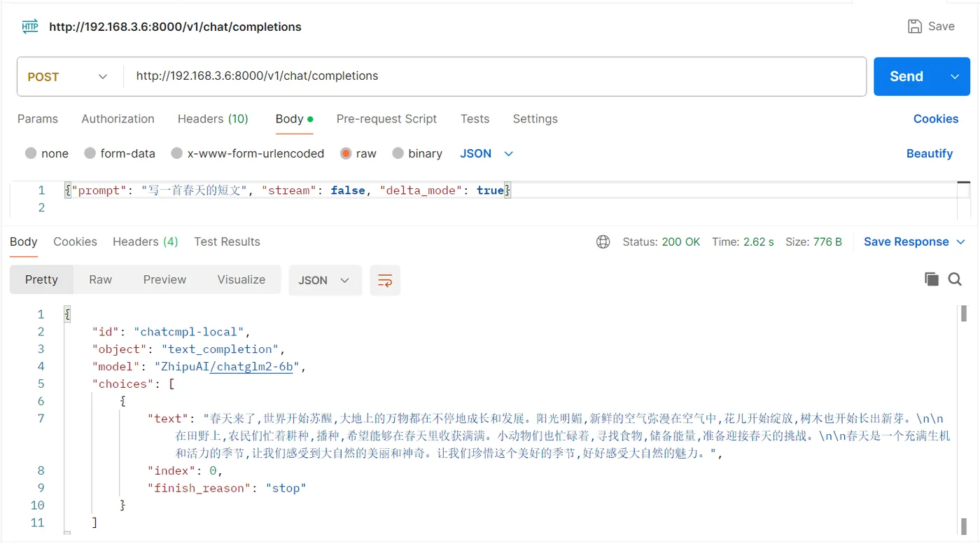Screen dimensions: 980x544
Task: Open the request body JSON format dropdown
Action: [x=486, y=153]
